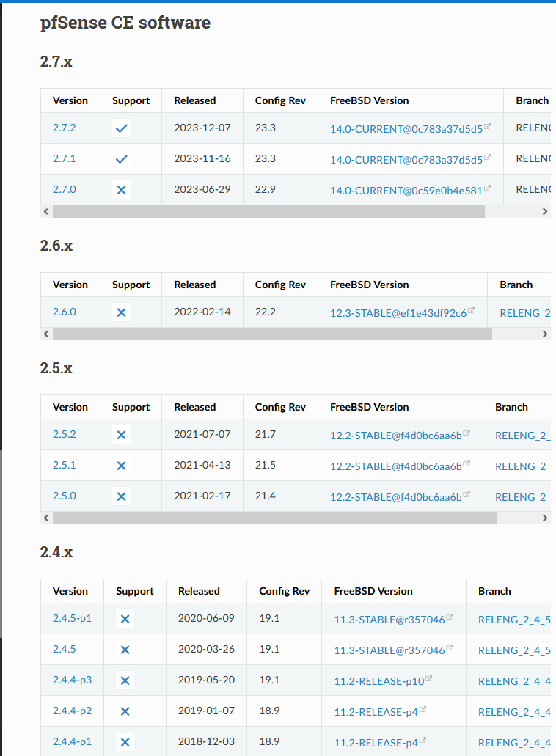Click the 2.5.x table horizontal scrollbar

pos(275,518)
